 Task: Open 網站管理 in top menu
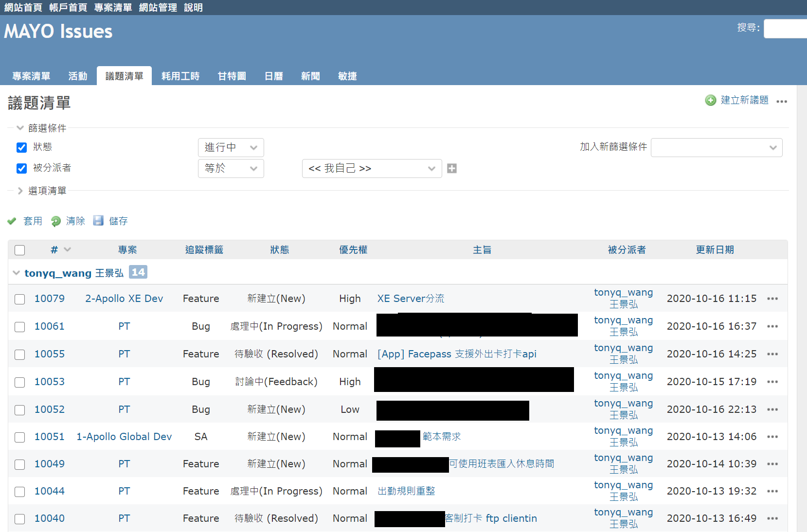(x=158, y=7)
